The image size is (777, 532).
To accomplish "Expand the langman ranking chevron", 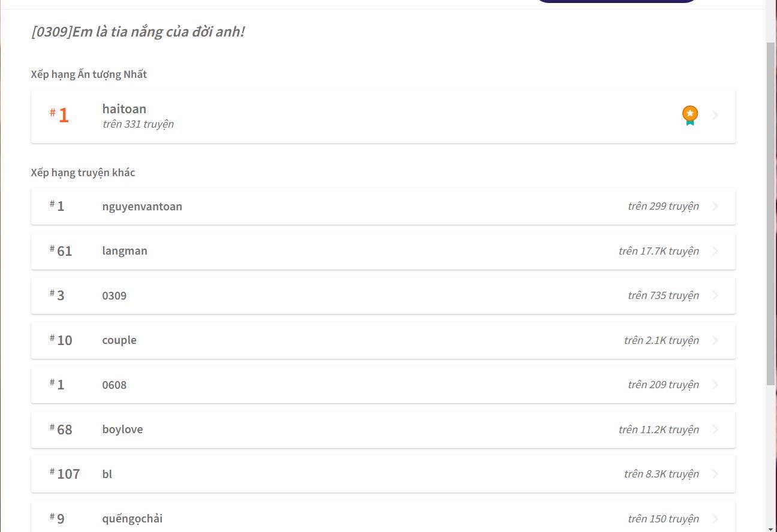I will (715, 251).
